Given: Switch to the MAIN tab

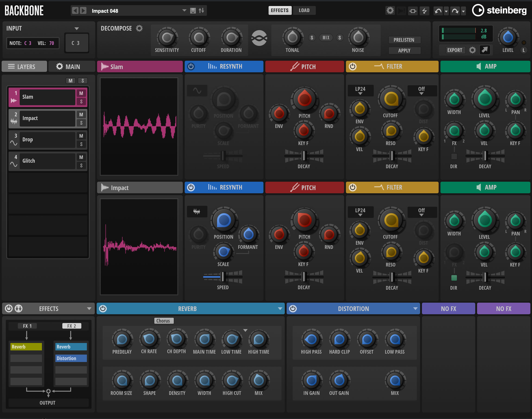Looking at the screenshot, I should click(71, 66).
